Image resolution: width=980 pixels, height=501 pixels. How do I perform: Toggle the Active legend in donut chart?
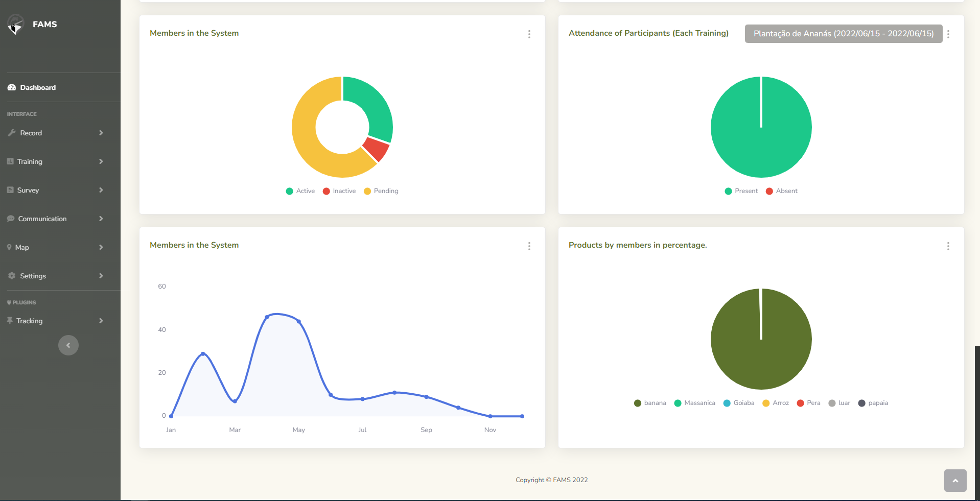coord(300,191)
